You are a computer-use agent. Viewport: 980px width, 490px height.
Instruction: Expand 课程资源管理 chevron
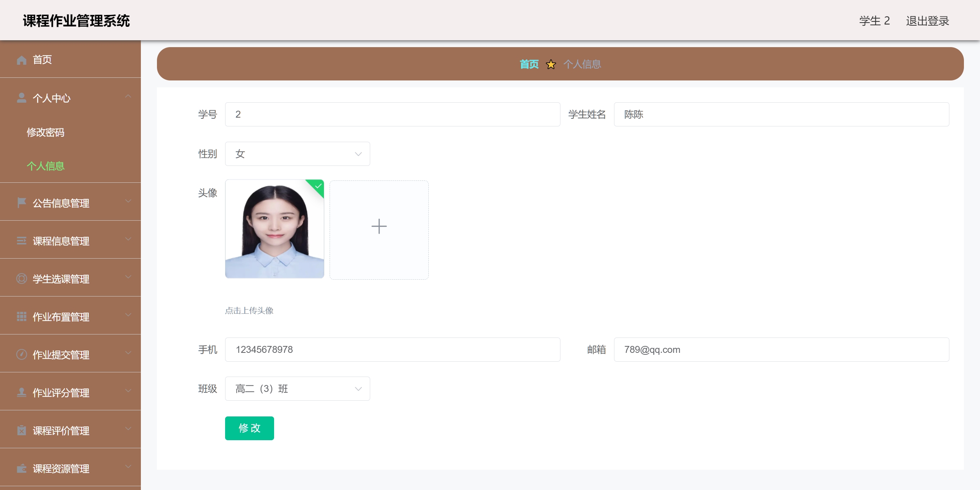point(128,466)
